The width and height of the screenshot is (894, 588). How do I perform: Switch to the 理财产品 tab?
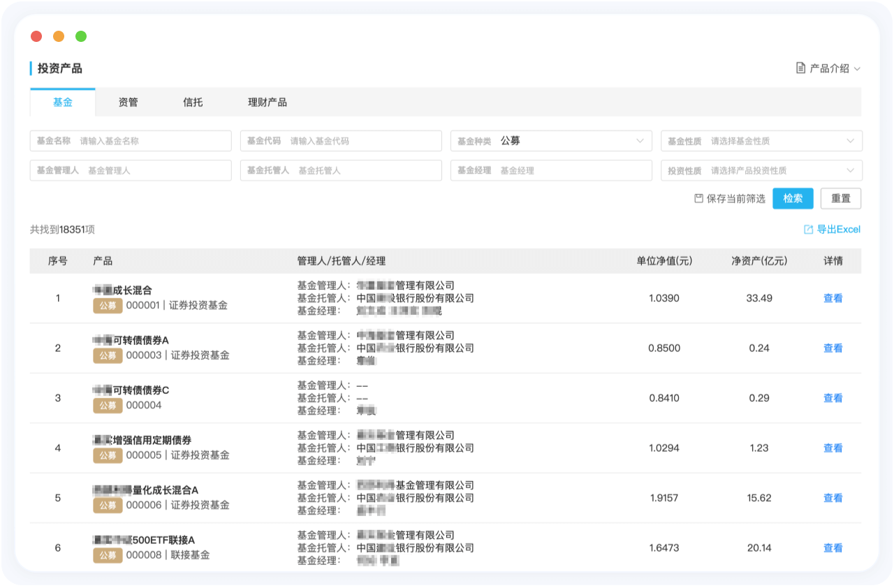[268, 102]
